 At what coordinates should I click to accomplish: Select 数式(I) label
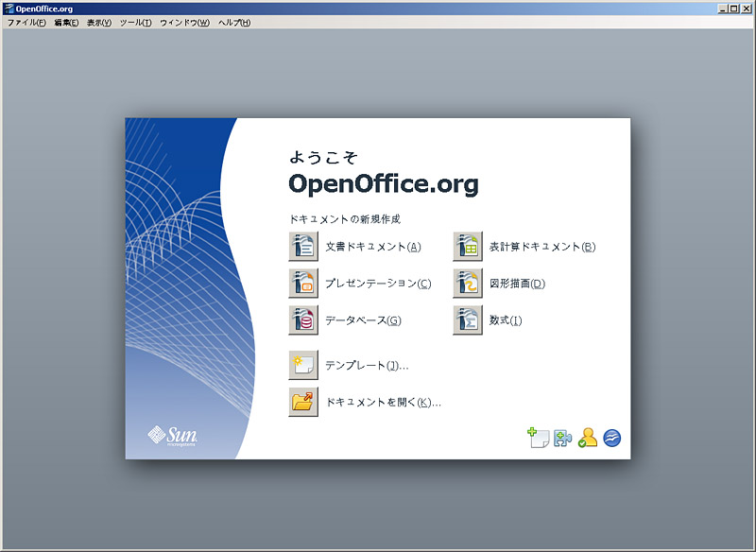[506, 320]
